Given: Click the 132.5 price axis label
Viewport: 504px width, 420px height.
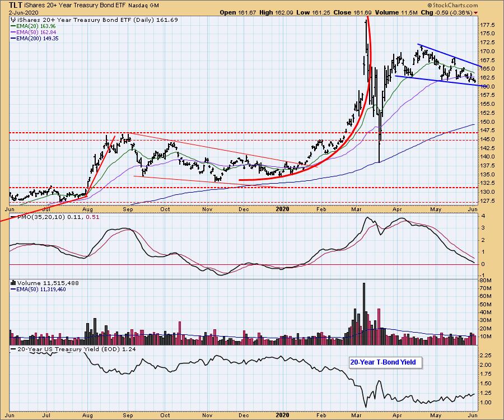Looking at the screenshot, I should 487,183.
